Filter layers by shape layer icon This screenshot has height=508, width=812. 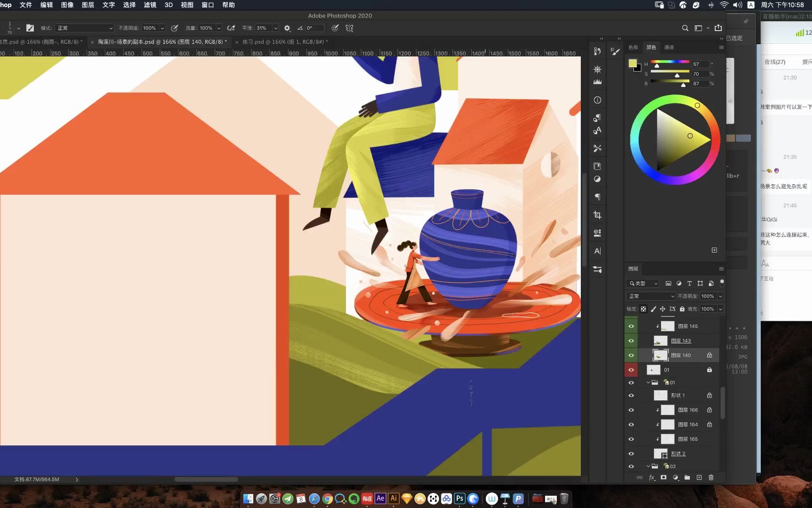pyautogui.click(x=700, y=284)
